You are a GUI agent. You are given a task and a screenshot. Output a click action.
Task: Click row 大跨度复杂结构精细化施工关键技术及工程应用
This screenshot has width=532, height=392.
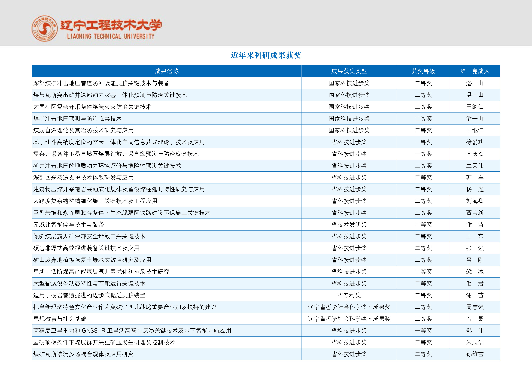click(266, 201)
